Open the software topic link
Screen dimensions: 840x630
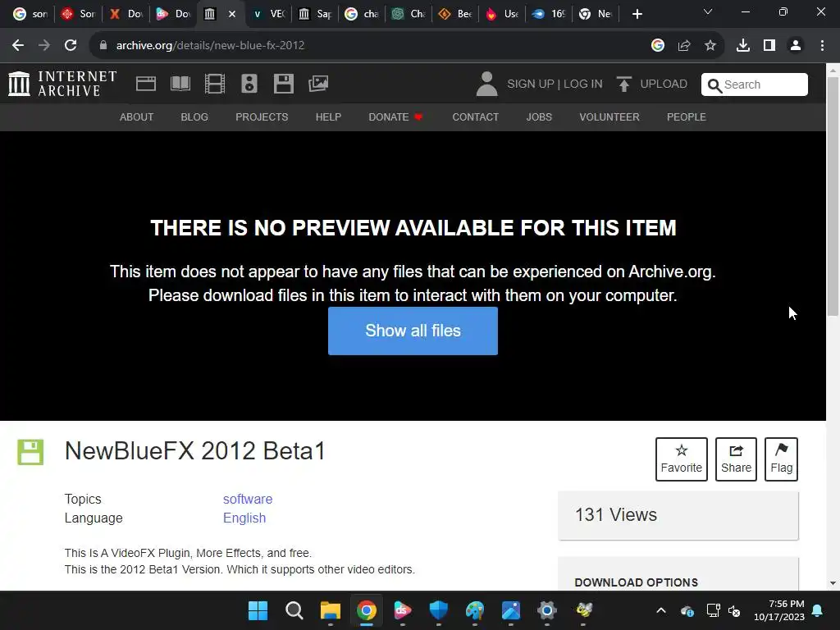coord(248,499)
